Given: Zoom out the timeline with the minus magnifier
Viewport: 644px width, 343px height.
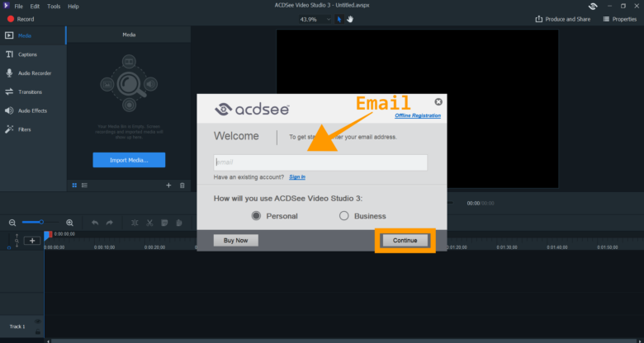Looking at the screenshot, I should click(12, 223).
